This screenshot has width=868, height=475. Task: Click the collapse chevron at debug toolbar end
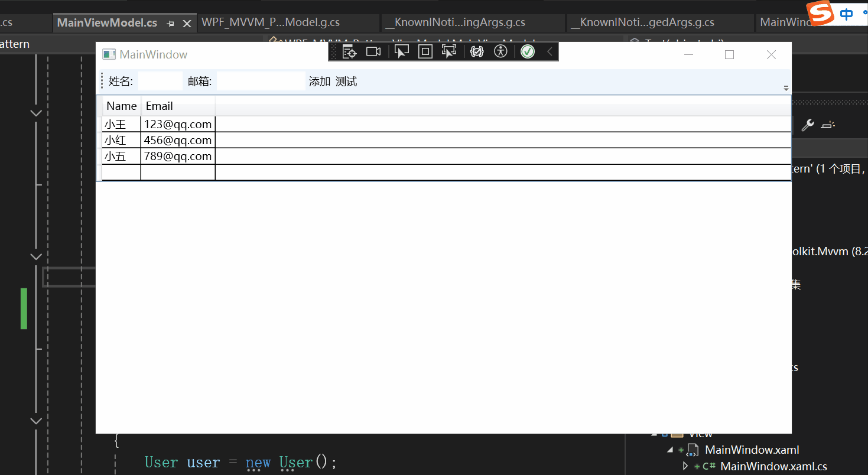pos(549,51)
